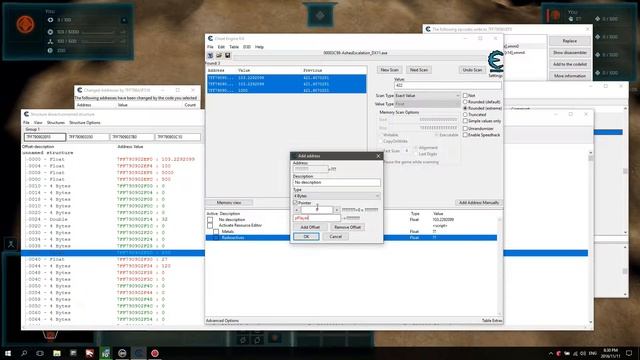The image size is (640, 360).
Task: Click the Description field in Add address dialog
Action: pos(337,182)
